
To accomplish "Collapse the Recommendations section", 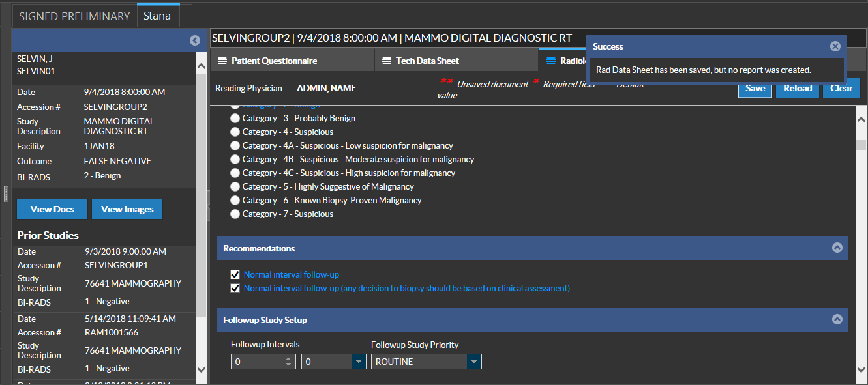I will click(x=837, y=248).
